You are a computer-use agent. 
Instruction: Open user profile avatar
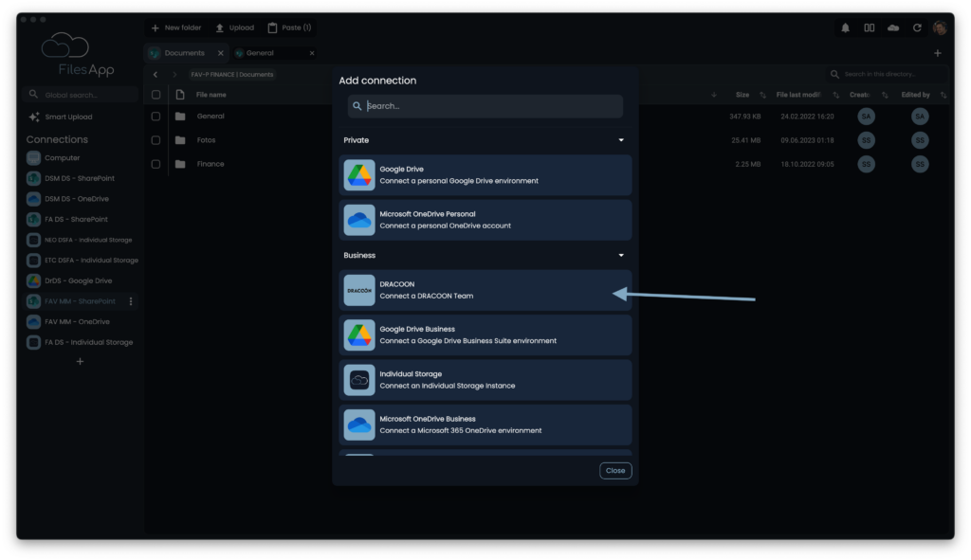[940, 27]
